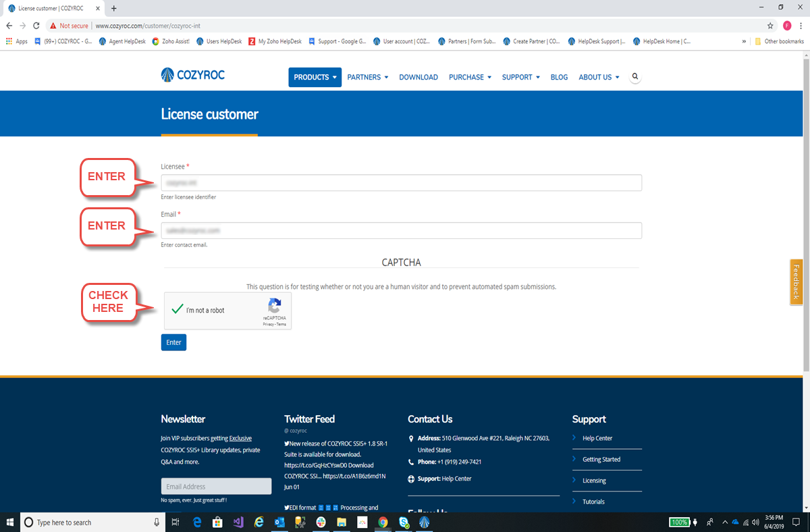This screenshot has width=810, height=532.
Task: Open the DOWNLOAD menu item
Action: 418,77
